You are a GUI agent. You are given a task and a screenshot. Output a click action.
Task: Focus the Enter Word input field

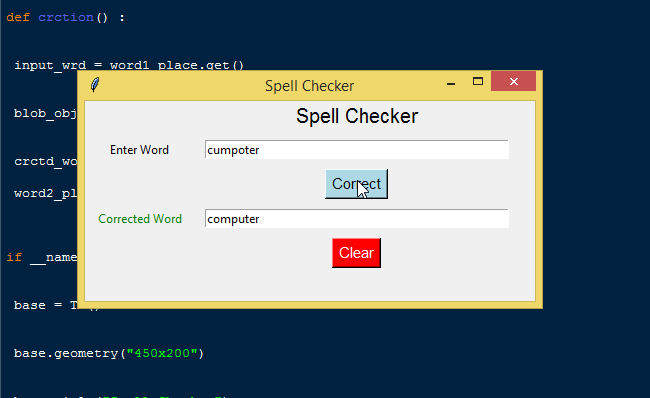click(x=357, y=149)
